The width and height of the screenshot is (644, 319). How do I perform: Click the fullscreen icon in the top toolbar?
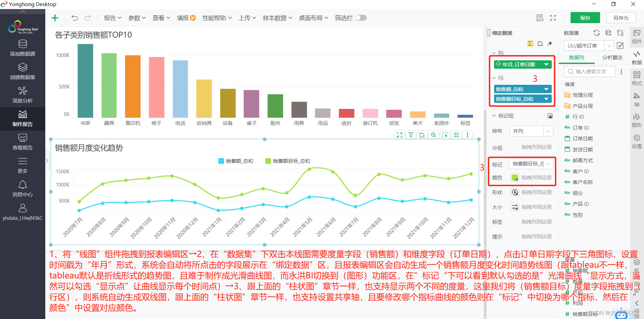pos(553,18)
